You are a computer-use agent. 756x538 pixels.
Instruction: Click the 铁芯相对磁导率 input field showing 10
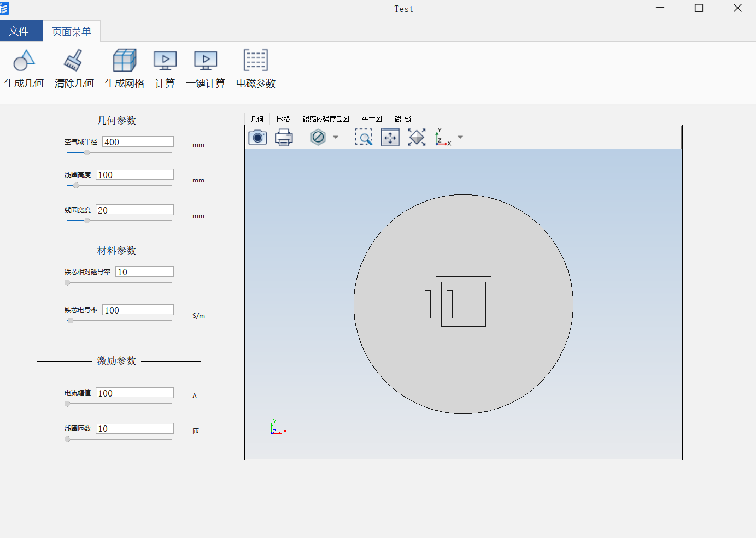(144, 271)
